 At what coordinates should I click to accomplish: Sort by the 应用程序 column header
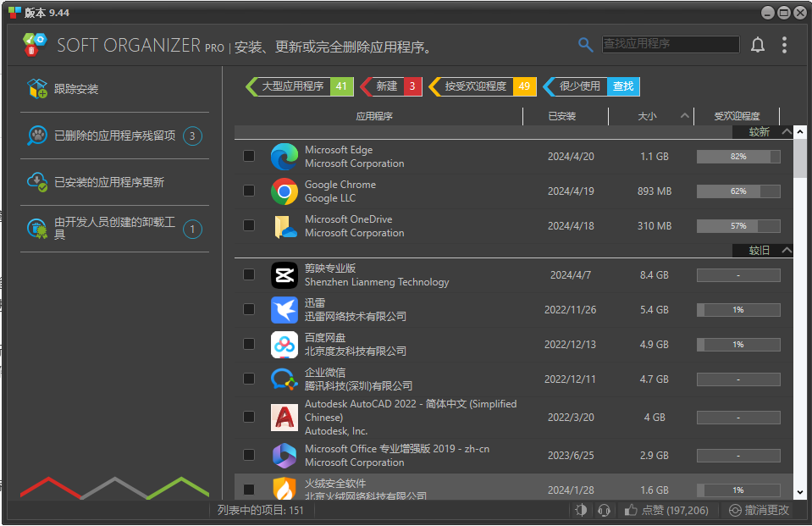(x=374, y=116)
